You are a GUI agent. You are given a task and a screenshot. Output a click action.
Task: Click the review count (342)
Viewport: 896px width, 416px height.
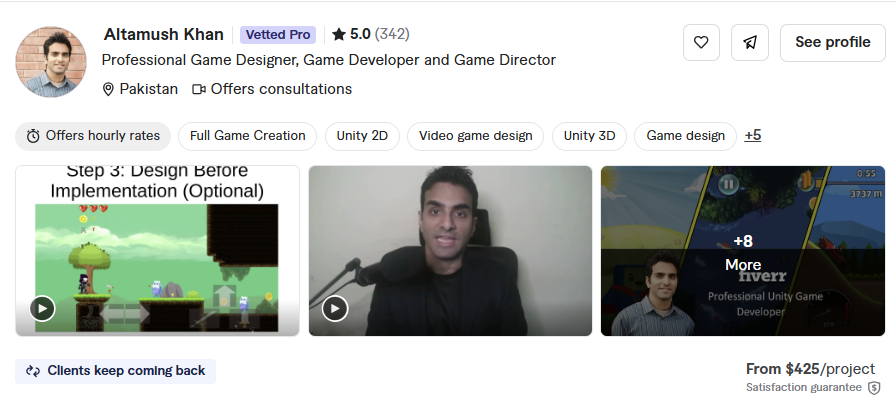(x=392, y=34)
